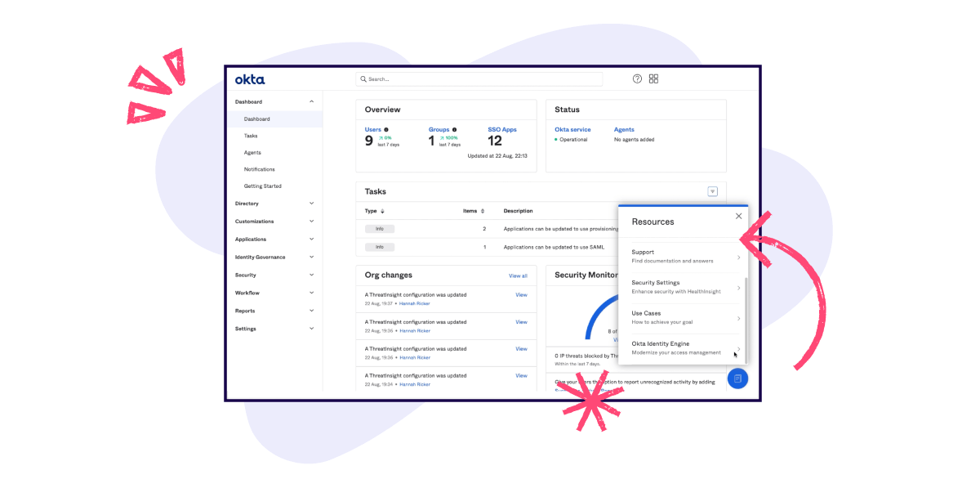Click the Info badge for provisioning task
Image resolution: width=980 pixels, height=497 pixels.
[x=379, y=229]
